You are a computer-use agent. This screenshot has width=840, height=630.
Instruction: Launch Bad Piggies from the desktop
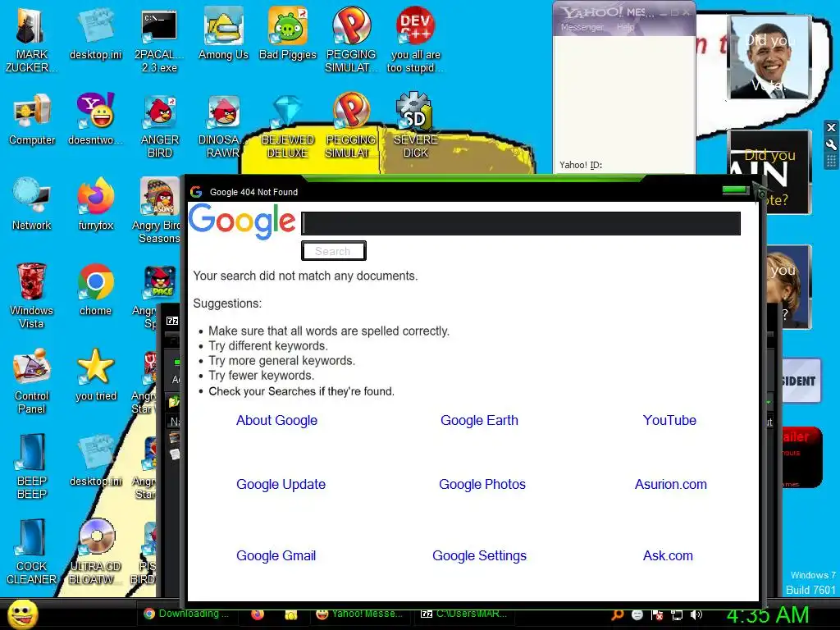point(288,34)
